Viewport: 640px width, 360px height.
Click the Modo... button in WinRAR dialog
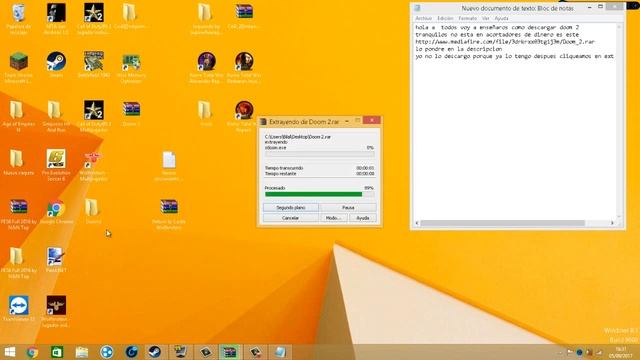333,218
